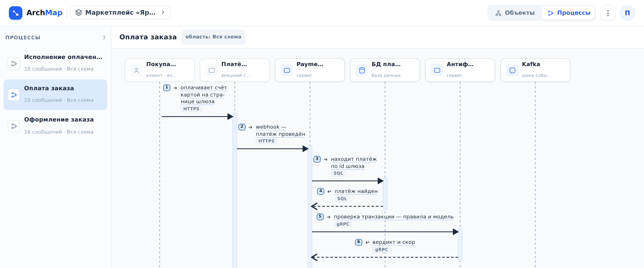Expand the project chevron arrow

[x=163, y=12]
